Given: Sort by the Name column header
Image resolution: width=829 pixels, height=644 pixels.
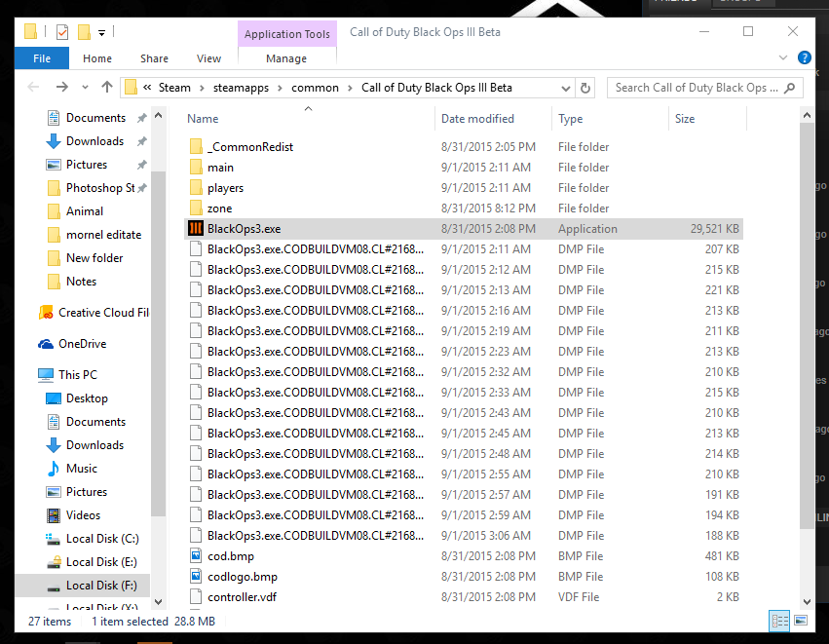Looking at the screenshot, I should click(x=309, y=119).
